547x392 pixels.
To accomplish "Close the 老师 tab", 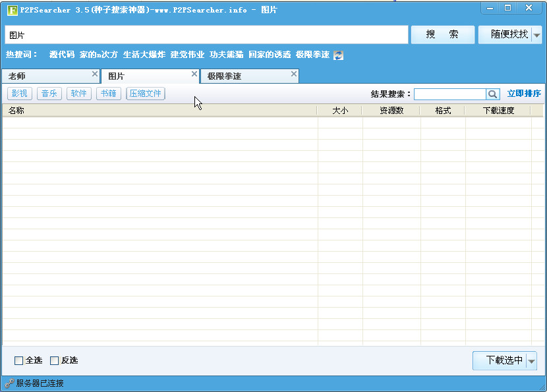I will [x=94, y=74].
